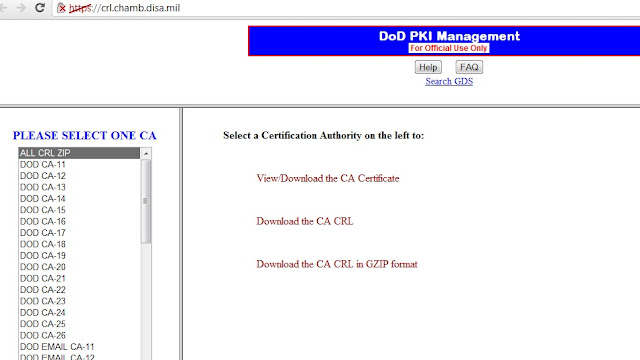Viewport: 640px width, 360px height.
Task: Click Download the CA CRL text
Action: point(304,221)
